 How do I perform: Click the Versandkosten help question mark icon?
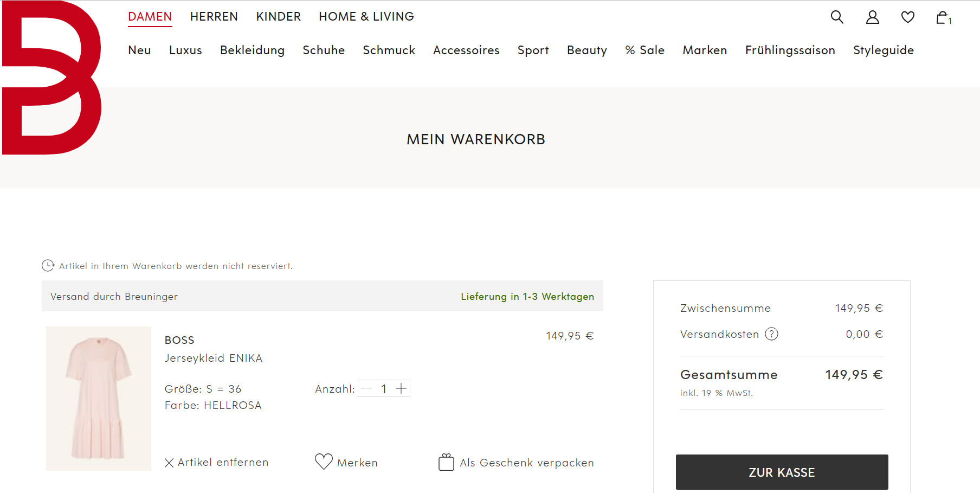(x=771, y=334)
